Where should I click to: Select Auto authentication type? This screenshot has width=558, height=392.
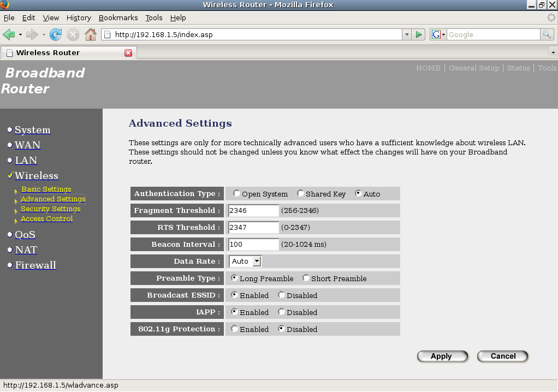(358, 193)
